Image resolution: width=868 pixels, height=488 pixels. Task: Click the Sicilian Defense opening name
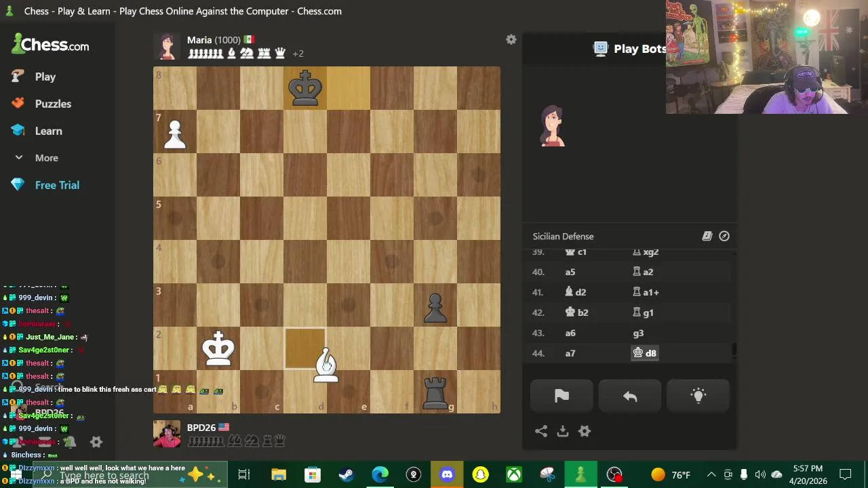pyautogui.click(x=563, y=237)
